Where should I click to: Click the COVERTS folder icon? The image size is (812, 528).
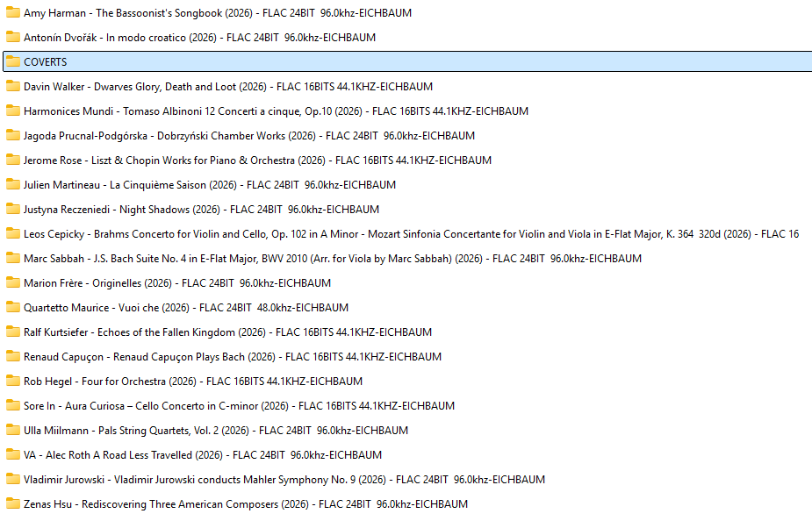click(x=12, y=62)
